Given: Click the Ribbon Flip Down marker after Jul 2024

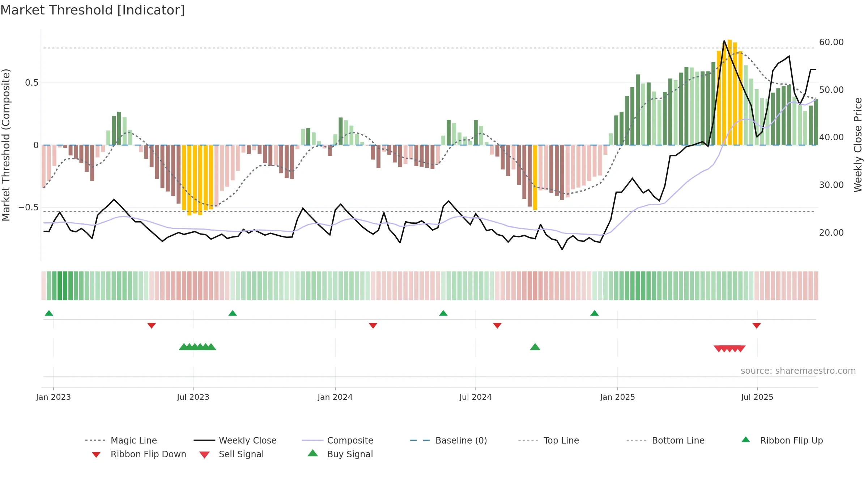Looking at the screenshot, I should 497,326.
